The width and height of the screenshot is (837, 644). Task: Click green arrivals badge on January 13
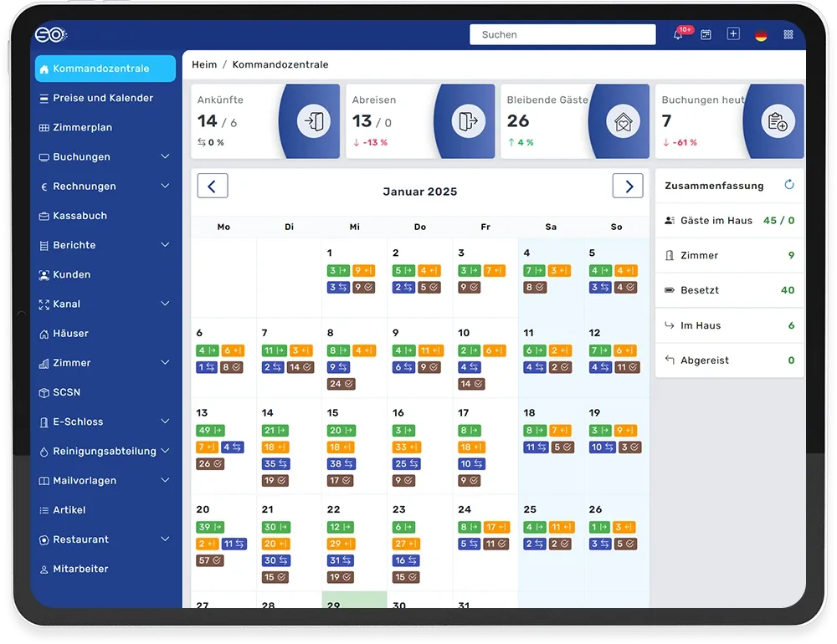tap(210, 431)
